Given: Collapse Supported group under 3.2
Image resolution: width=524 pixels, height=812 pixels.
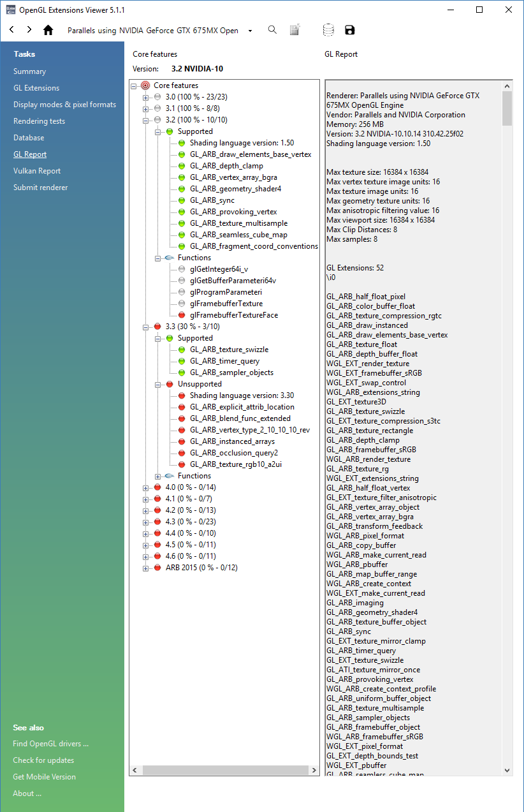Looking at the screenshot, I should pyautogui.click(x=158, y=131).
